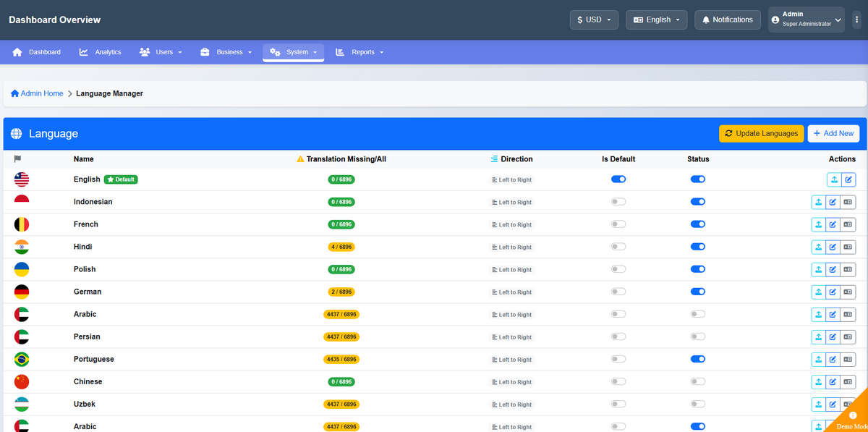Click the edit icon for Chinese row
This screenshot has height=432, width=868.
[833, 381]
